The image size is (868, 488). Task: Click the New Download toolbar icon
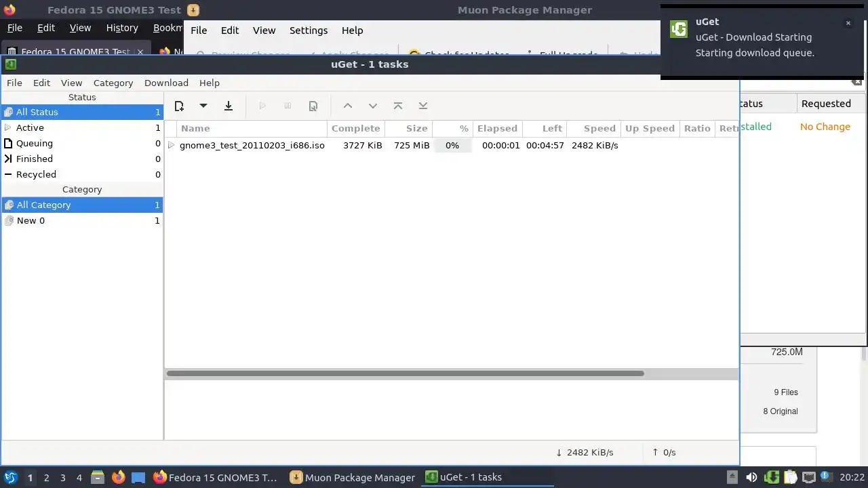point(179,106)
